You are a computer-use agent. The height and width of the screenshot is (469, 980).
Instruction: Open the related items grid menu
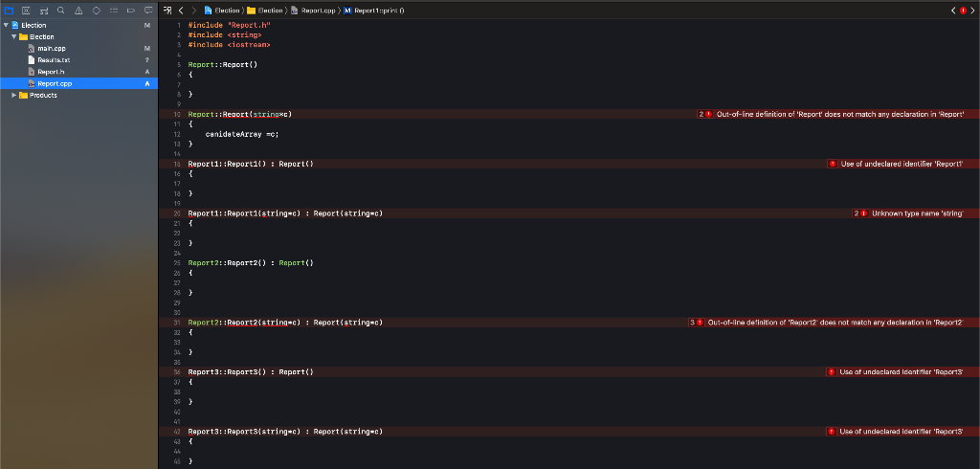click(x=167, y=10)
